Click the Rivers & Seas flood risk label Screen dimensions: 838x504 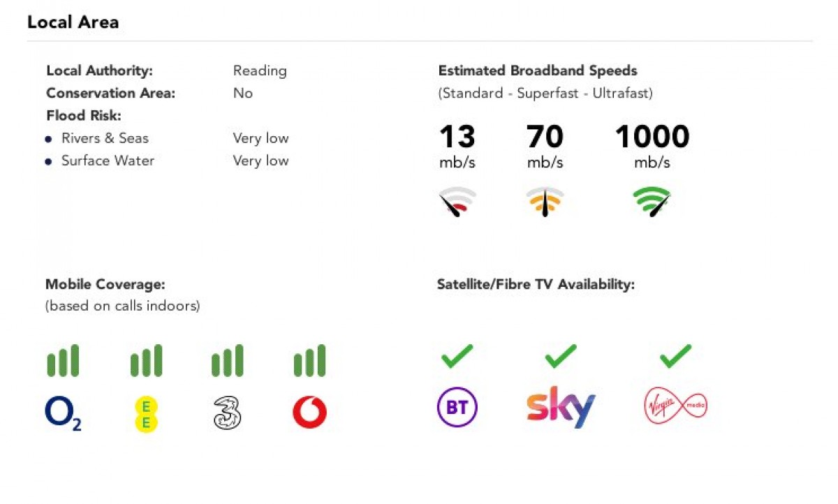[105, 138]
